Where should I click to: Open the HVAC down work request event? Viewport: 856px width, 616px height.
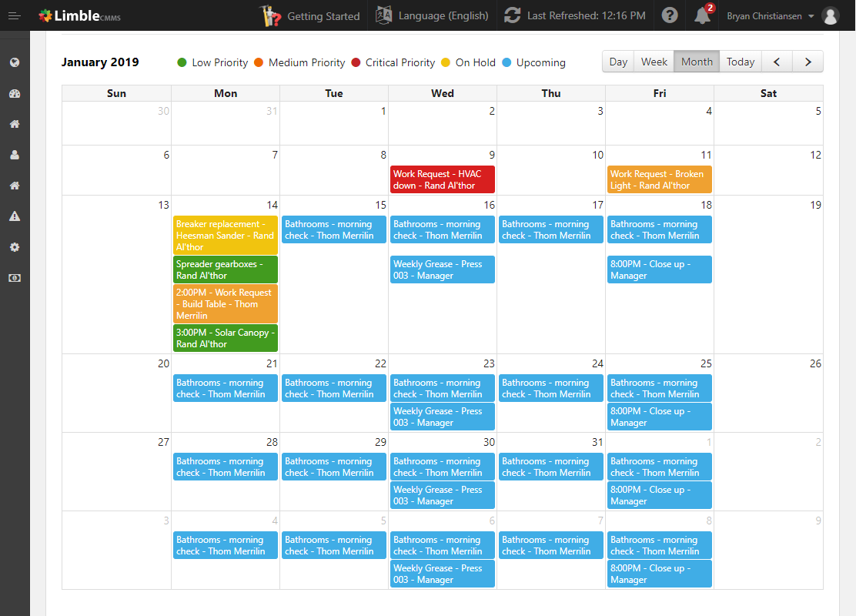click(442, 179)
